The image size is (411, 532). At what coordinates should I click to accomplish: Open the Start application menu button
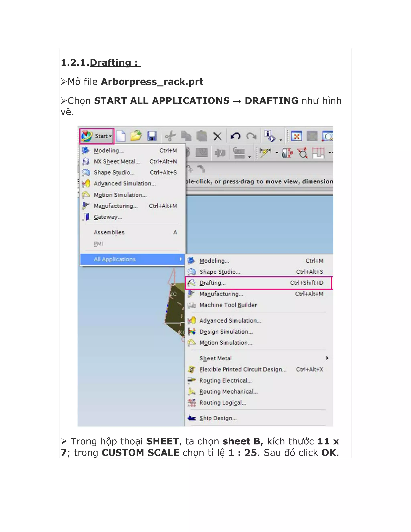tap(97, 136)
